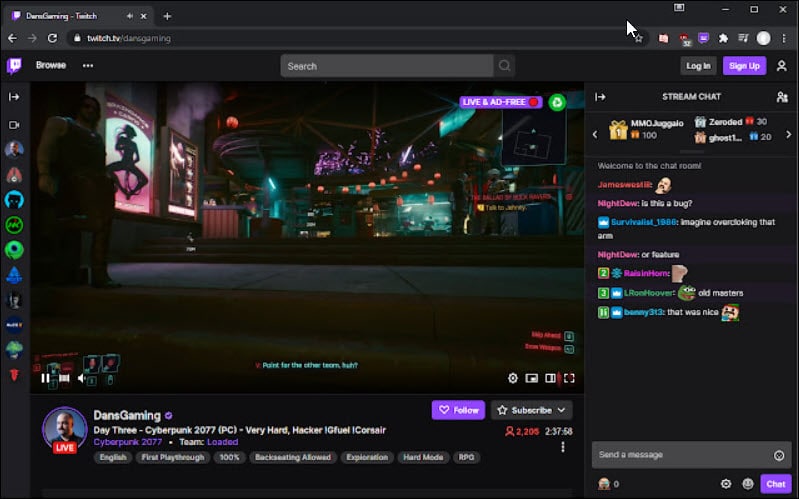The width and height of the screenshot is (799, 499).
Task: Open DansGaming avatar with LIVE badge
Action: click(65, 430)
